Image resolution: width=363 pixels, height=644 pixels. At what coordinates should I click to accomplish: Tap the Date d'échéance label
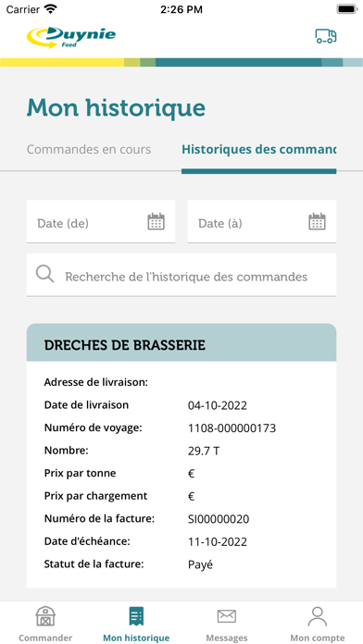[x=87, y=541]
